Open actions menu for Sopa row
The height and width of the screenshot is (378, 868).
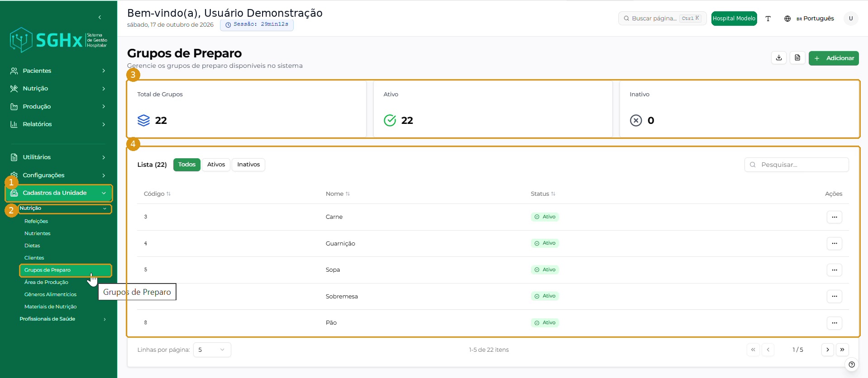coord(834,270)
